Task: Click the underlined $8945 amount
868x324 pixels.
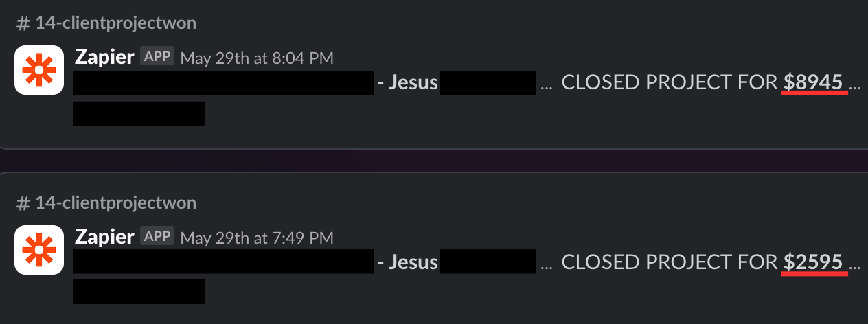Action: (813, 82)
